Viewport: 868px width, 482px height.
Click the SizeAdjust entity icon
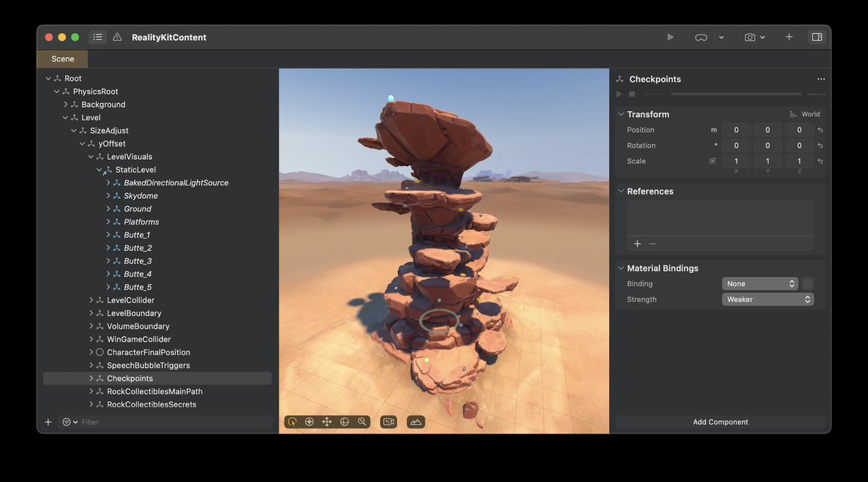pyautogui.click(x=82, y=131)
